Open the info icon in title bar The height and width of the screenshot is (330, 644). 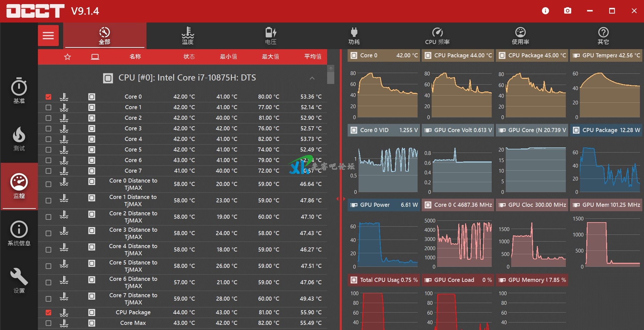point(545,11)
